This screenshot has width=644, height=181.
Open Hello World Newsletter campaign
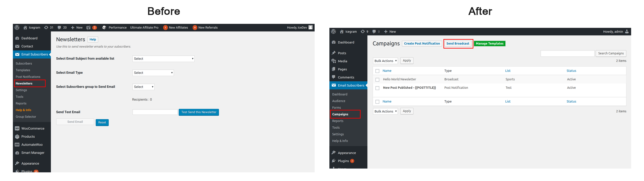click(399, 79)
